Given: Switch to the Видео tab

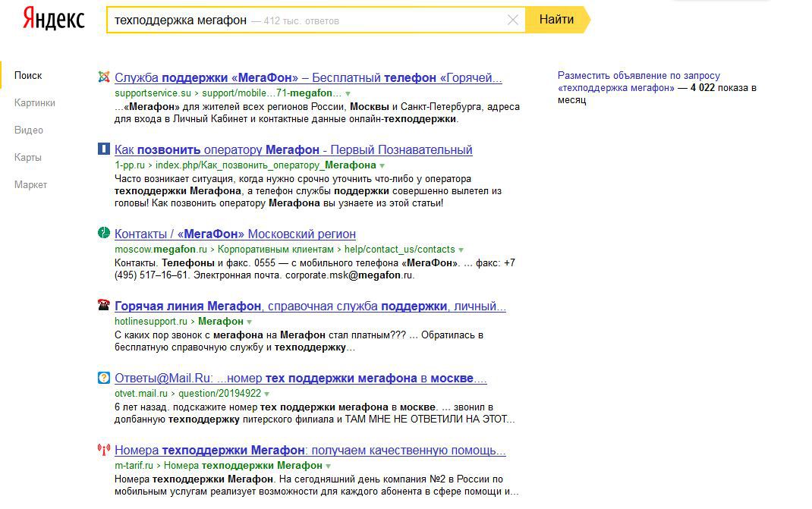Looking at the screenshot, I should (x=29, y=130).
